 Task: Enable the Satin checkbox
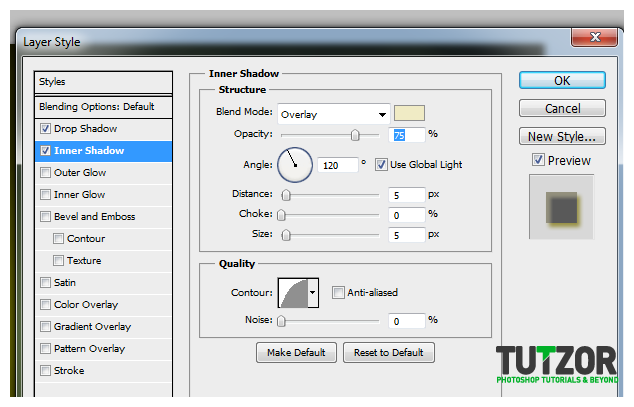click(x=46, y=283)
